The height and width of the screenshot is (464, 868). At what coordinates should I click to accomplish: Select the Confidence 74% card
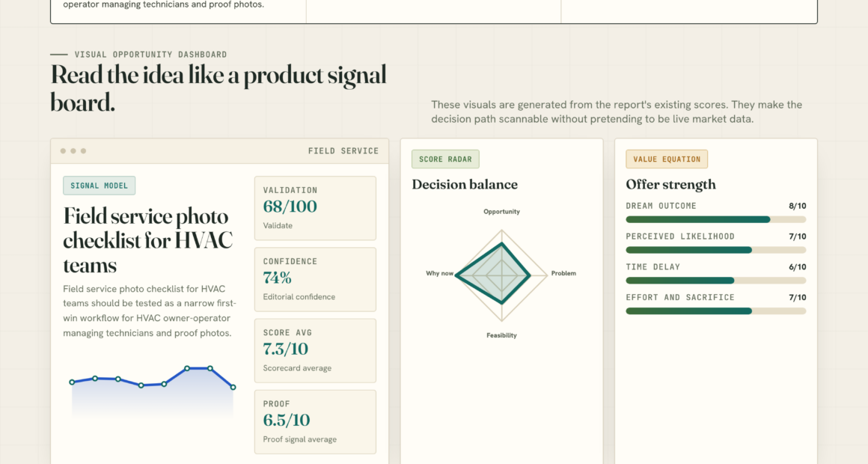315,280
